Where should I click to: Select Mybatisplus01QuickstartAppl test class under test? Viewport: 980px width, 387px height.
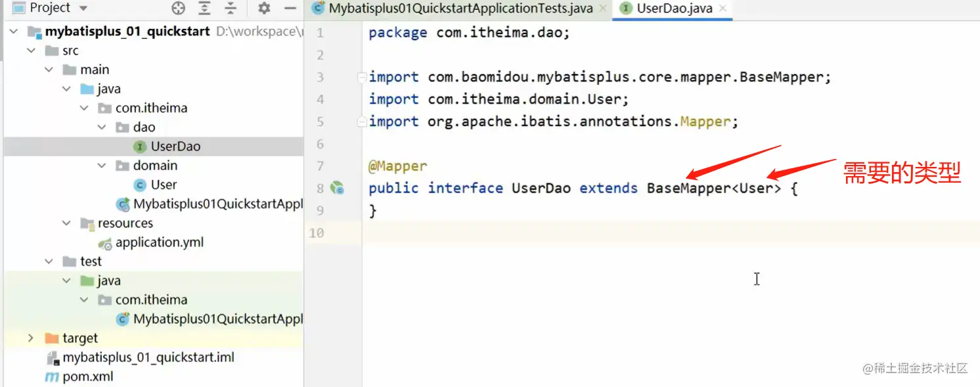[218, 319]
